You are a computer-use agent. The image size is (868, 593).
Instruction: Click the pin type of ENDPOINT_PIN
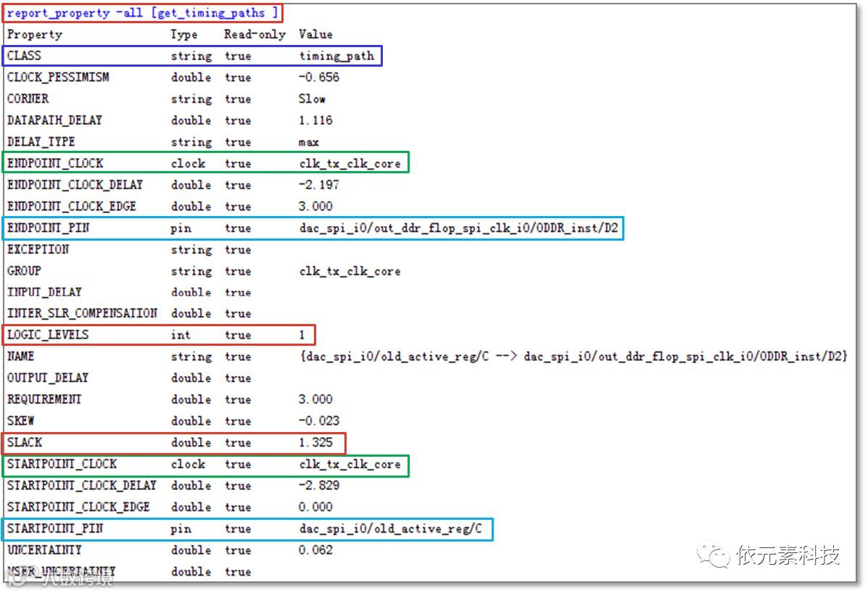coord(181,228)
